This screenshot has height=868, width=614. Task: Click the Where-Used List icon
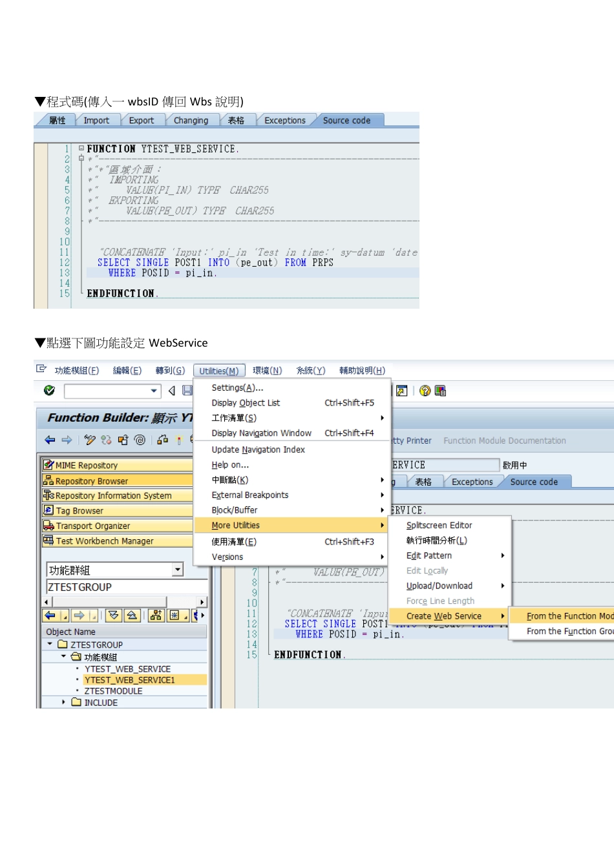[x=163, y=440]
